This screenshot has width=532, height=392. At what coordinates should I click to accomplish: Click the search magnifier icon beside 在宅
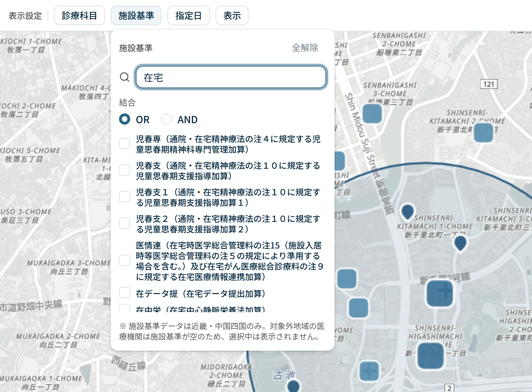pos(125,77)
